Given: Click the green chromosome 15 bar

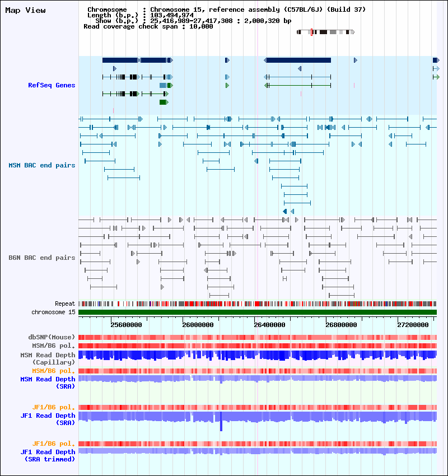Looking at the screenshot, I should click(258, 312).
